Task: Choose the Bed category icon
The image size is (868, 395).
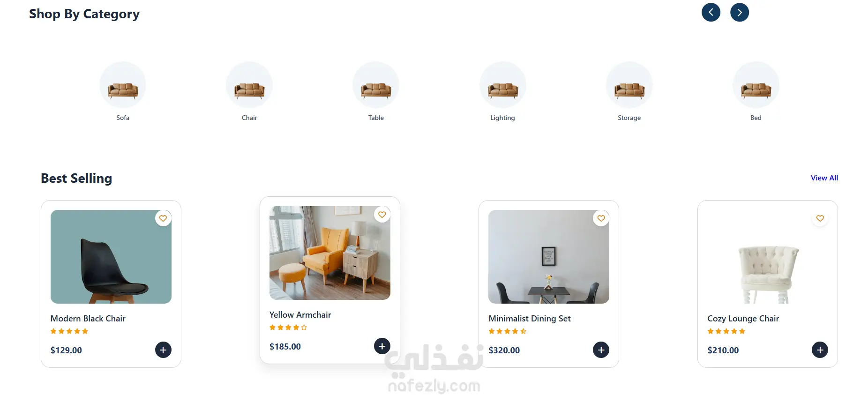Action: point(756,85)
